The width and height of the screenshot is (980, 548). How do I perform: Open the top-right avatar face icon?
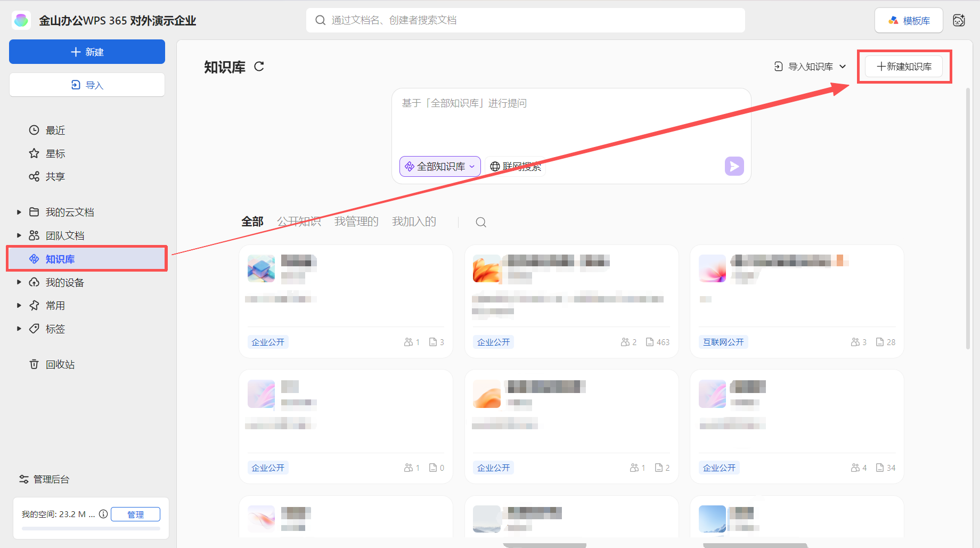tap(959, 20)
